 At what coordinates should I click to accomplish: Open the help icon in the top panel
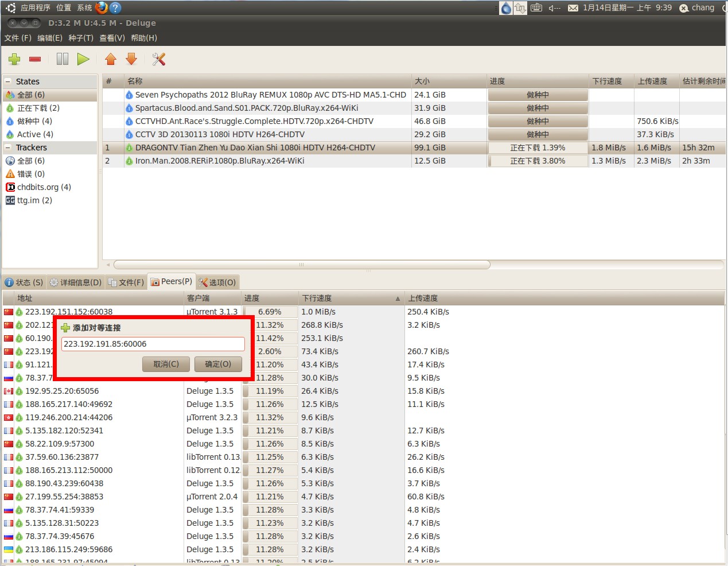coord(115,7)
